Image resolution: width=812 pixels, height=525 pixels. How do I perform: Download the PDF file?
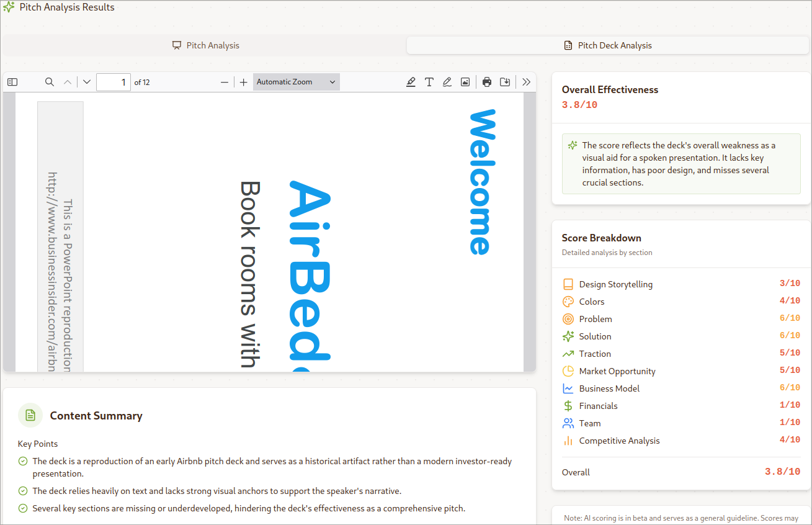pyautogui.click(x=505, y=82)
